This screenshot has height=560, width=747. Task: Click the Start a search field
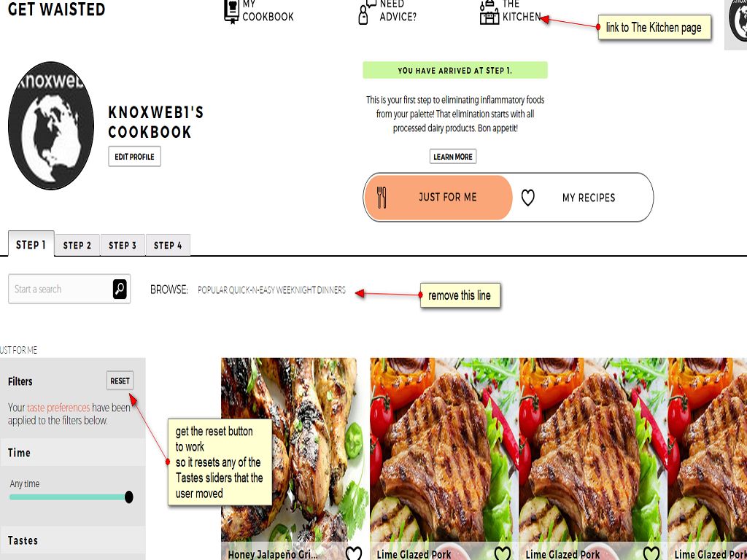tap(61, 289)
